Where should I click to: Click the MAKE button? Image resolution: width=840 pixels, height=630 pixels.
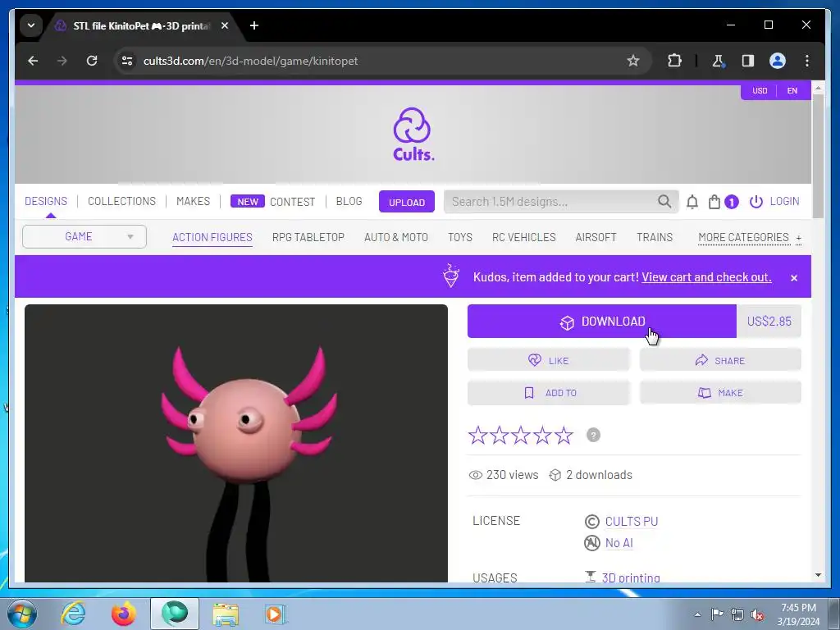(720, 393)
